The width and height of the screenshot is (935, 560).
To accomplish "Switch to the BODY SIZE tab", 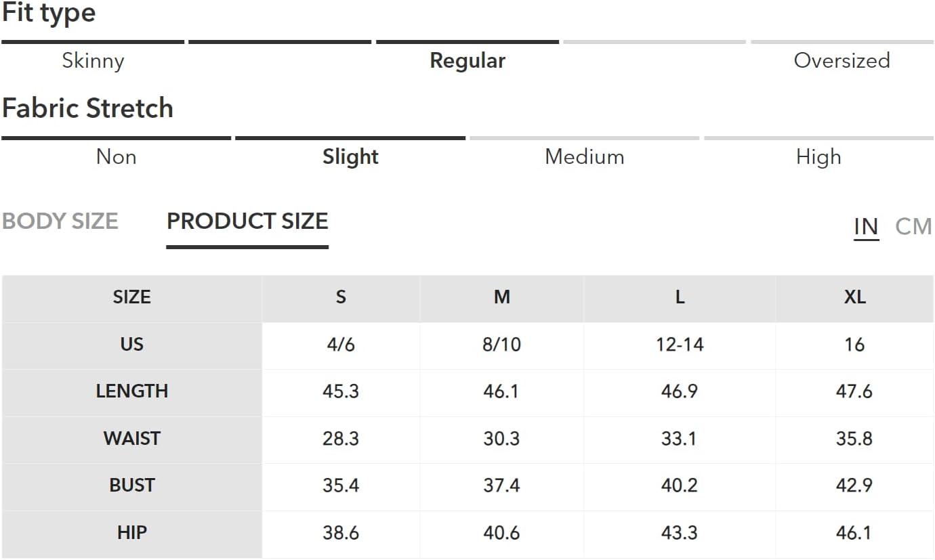I will coord(60,221).
